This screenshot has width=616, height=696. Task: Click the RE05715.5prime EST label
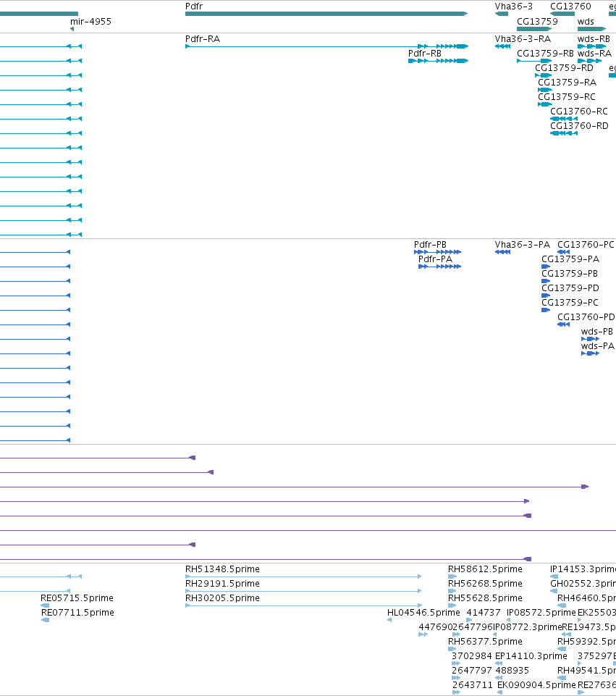77,598
